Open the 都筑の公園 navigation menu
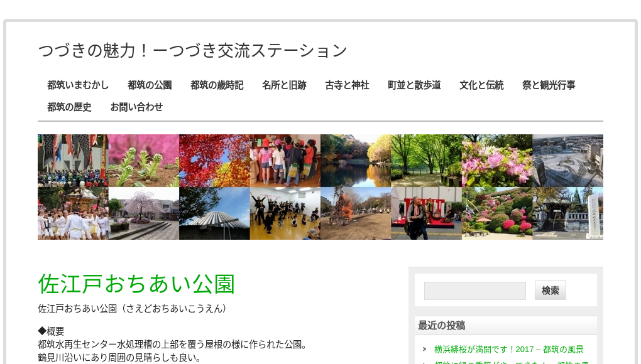 [150, 85]
